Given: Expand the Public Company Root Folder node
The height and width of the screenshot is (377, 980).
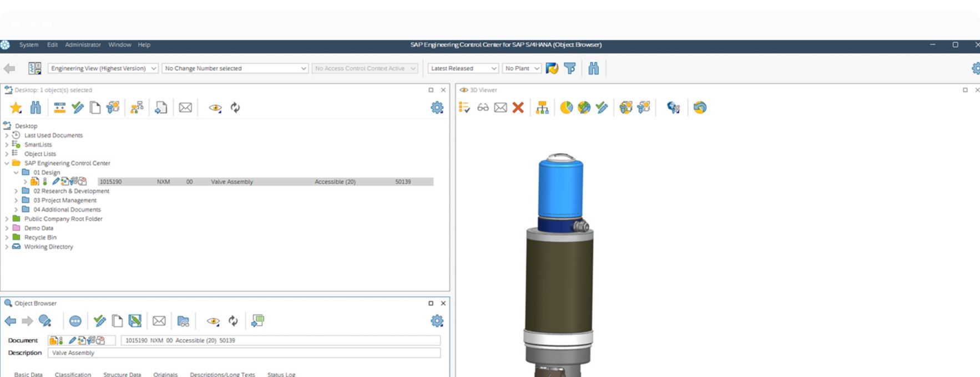Looking at the screenshot, I should tap(7, 219).
